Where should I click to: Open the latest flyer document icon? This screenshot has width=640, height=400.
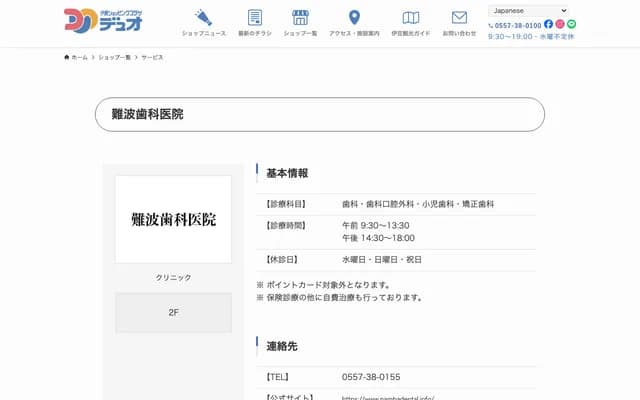(255, 18)
